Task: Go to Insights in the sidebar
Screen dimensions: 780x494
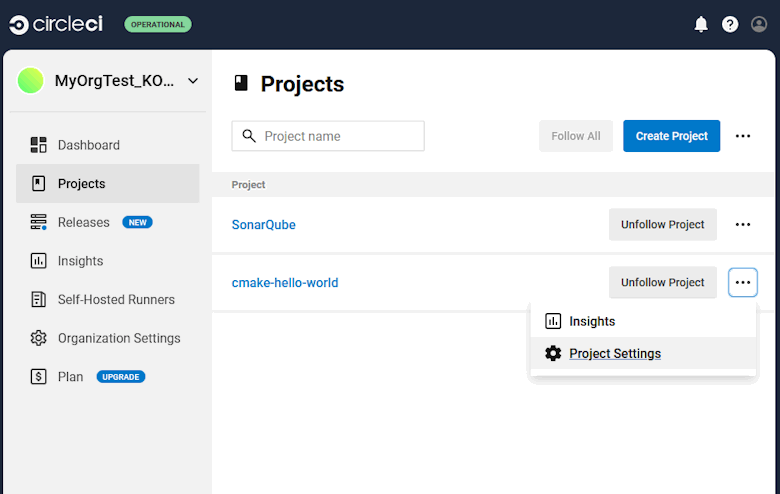Action: pyautogui.click(x=80, y=261)
